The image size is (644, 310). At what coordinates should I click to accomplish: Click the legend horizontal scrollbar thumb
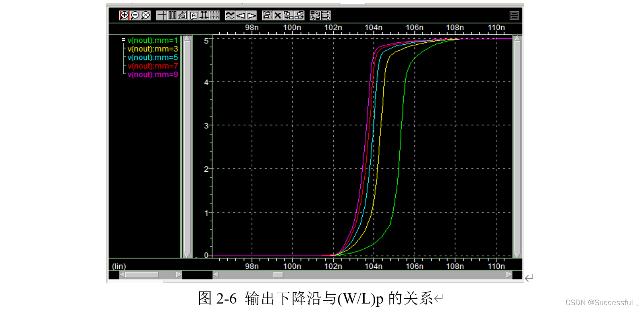(142, 275)
